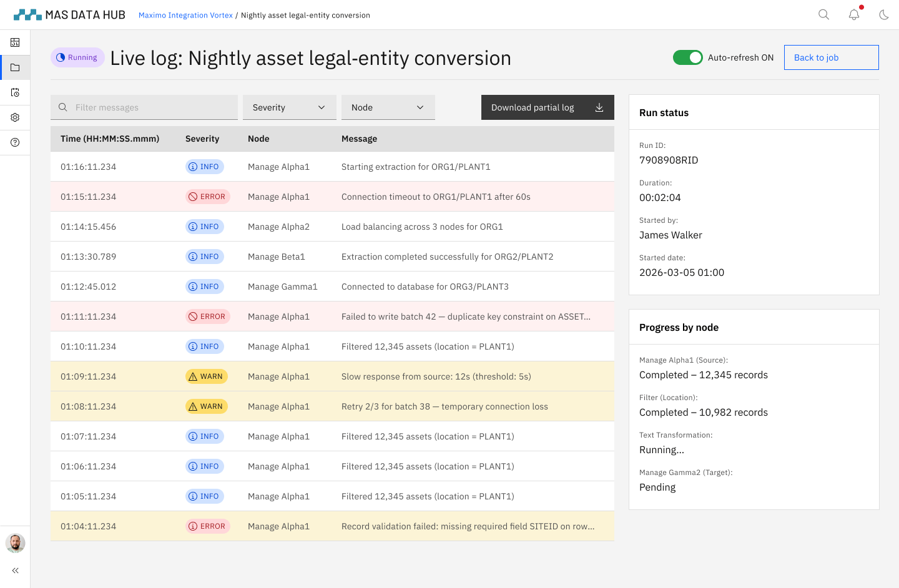Open Settings via the gear icon

click(15, 117)
